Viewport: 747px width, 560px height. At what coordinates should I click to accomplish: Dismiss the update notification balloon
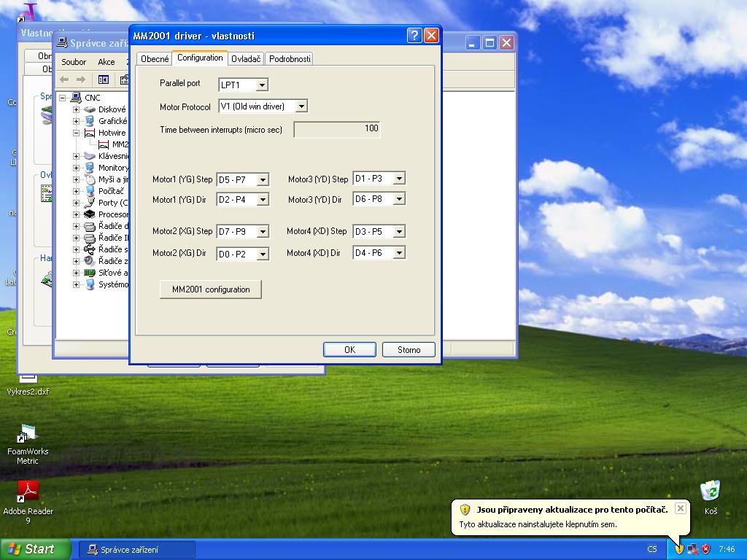point(680,508)
